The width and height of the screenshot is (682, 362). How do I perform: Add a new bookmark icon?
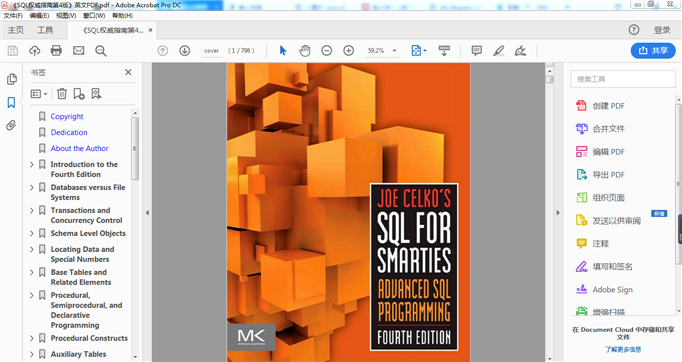[x=79, y=94]
